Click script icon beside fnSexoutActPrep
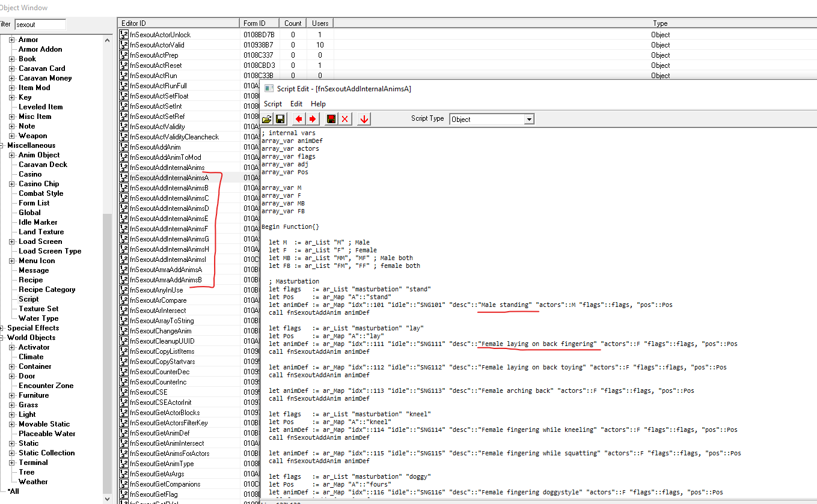Viewport: 817px width, 504px height. 124,55
